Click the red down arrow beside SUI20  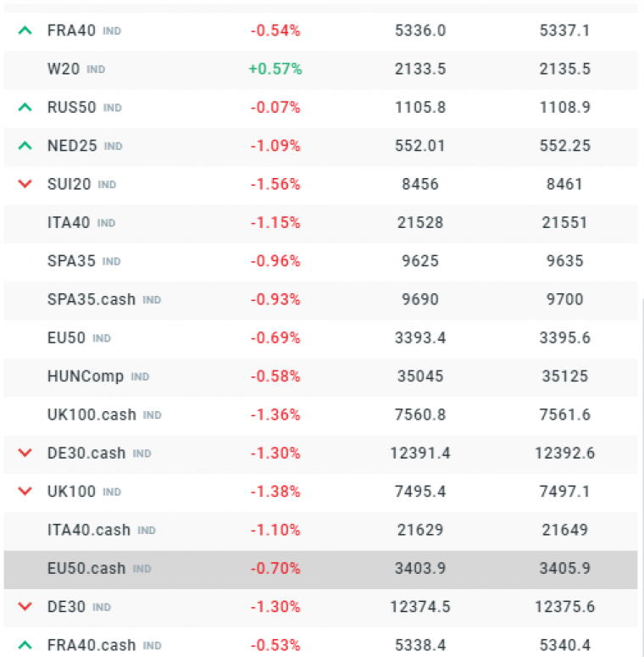coord(25,184)
